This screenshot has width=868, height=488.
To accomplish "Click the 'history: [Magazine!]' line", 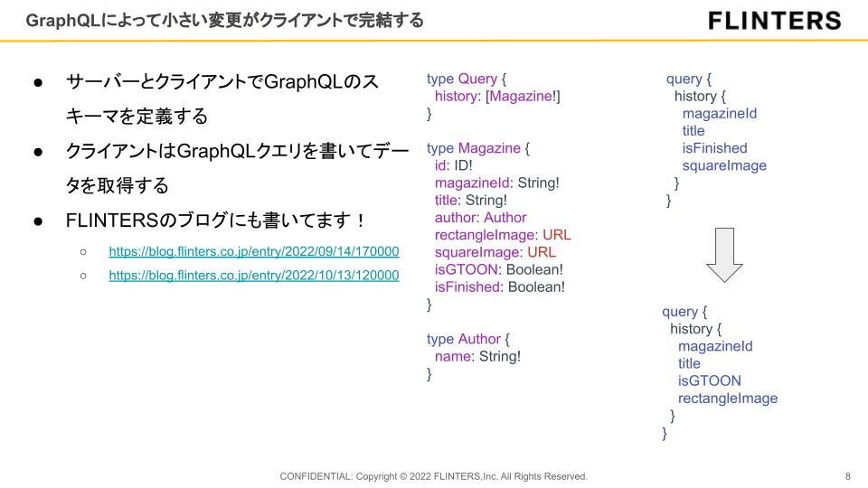I will click(x=497, y=97).
